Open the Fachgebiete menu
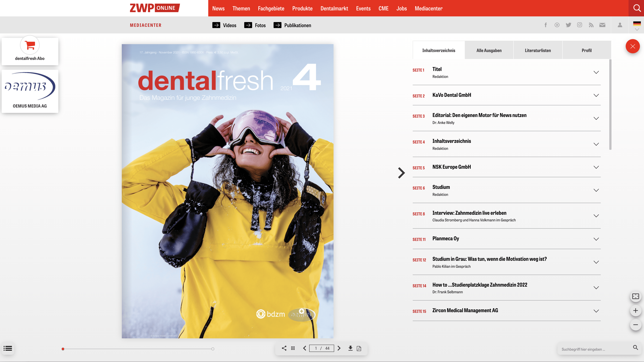 coord(271,9)
